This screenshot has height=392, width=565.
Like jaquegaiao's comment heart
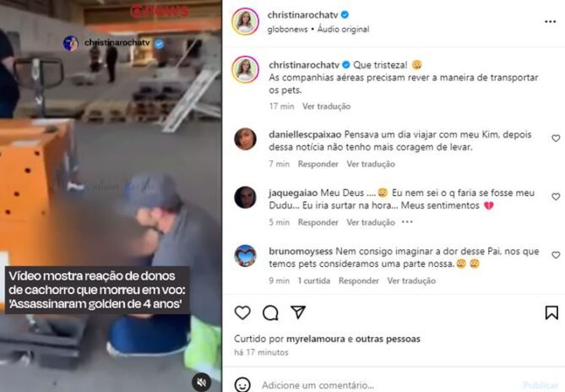click(556, 196)
